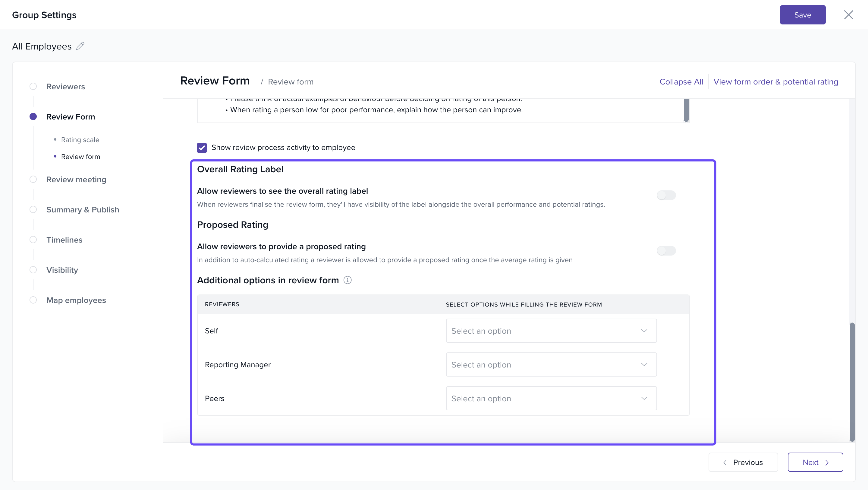
Task: Click the Visibility step circle icon
Action: click(33, 270)
